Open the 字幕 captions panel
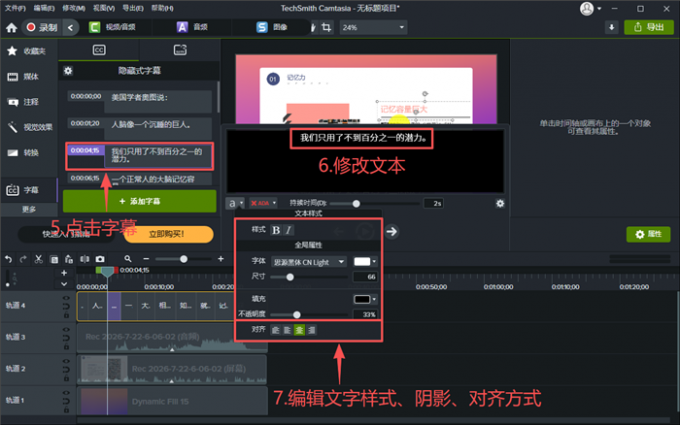The image size is (680, 425). tap(24, 190)
